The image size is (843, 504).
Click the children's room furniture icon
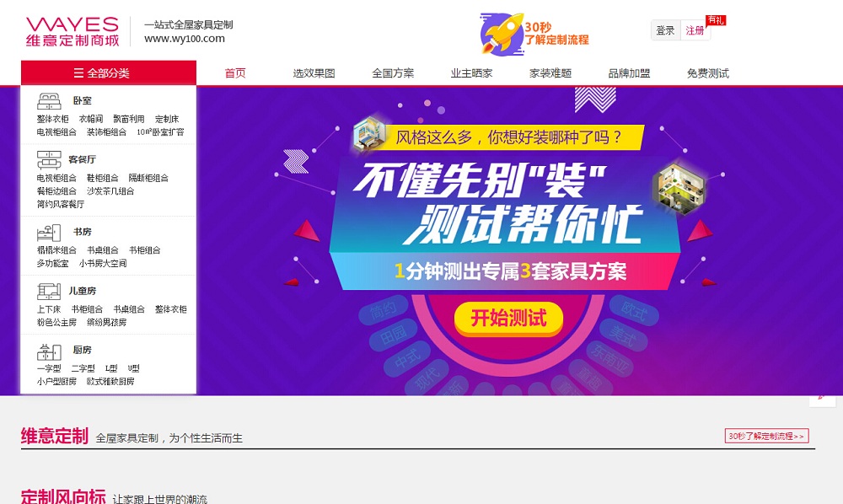[49, 292]
